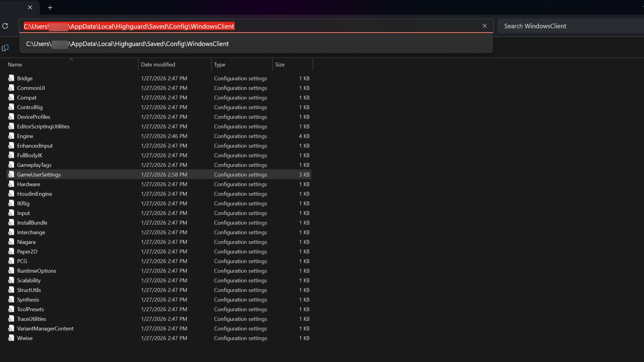The height and width of the screenshot is (362, 644).
Task: Select the RuntimeOptions file name
Action: tap(37, 271)
